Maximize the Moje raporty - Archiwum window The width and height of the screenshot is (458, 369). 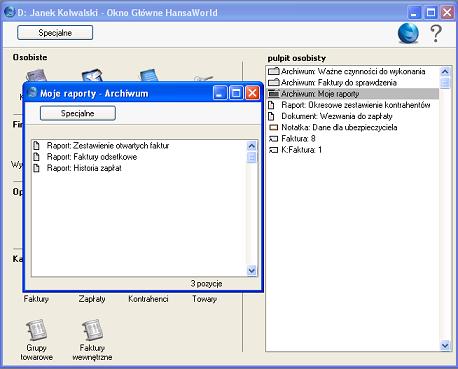236,93
